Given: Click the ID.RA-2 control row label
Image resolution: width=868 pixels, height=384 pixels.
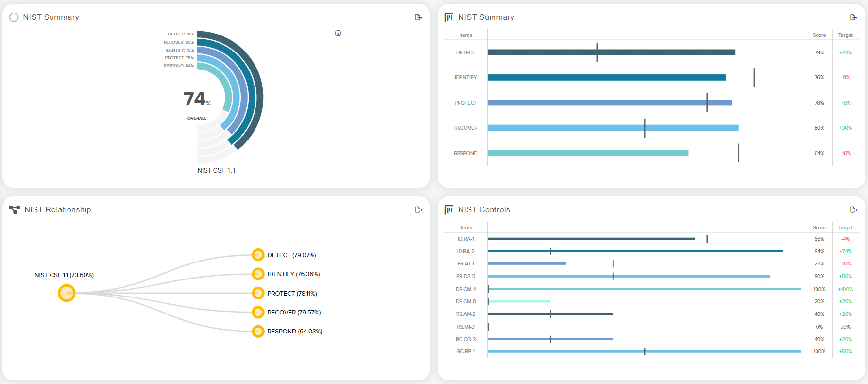Looking at the screenshot, I should click(465, 251).
